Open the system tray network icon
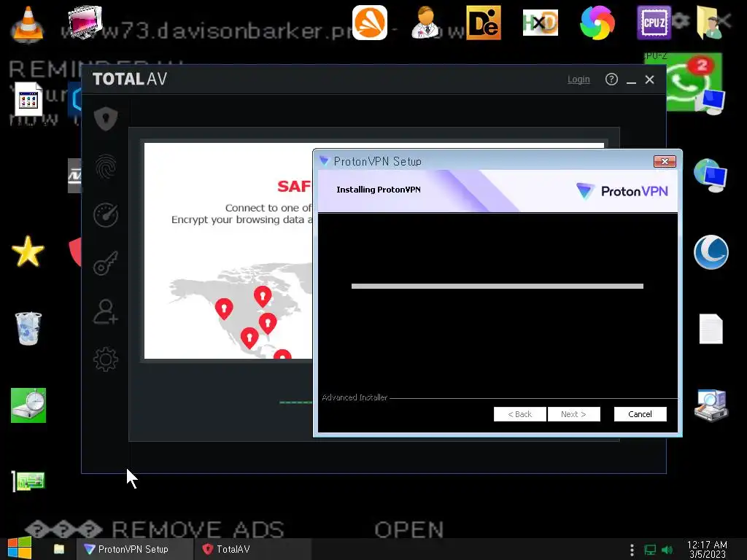 [x=650, y=550]
